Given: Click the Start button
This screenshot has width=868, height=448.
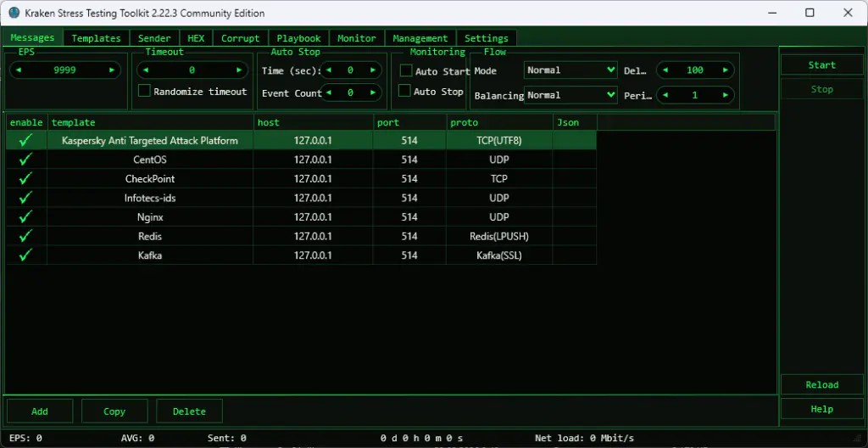Looking at the screenshot, I should coord(822,64).
